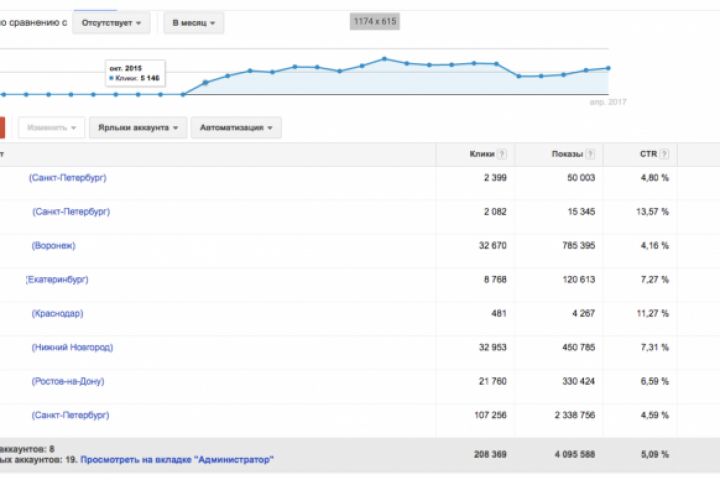This screenshot has height=480, width=720.
Task: Select impressions value 330 424
Action: pos(579,381)
